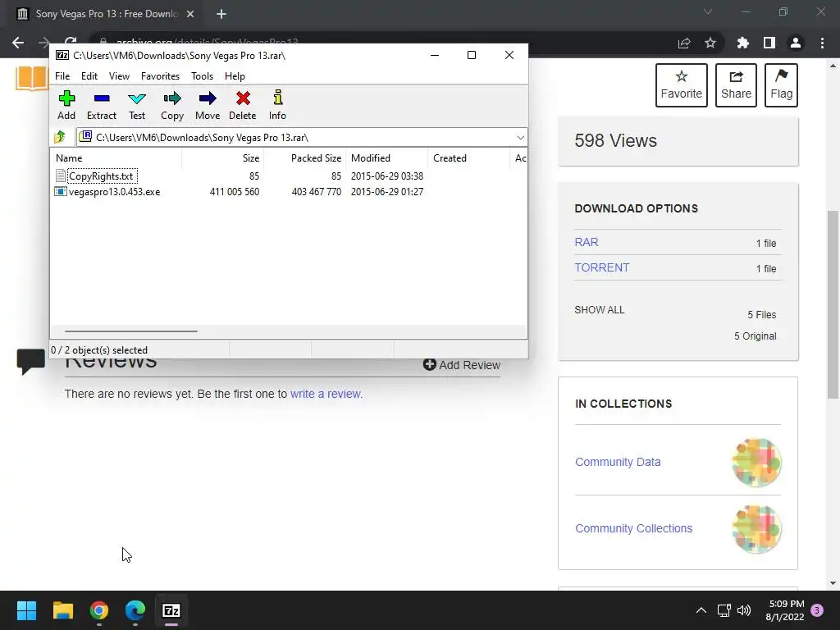Open the Edit menu in 7-Zip
Viewport: 840px width, 630px height.
pyautogui.click(x=89, y=76)
